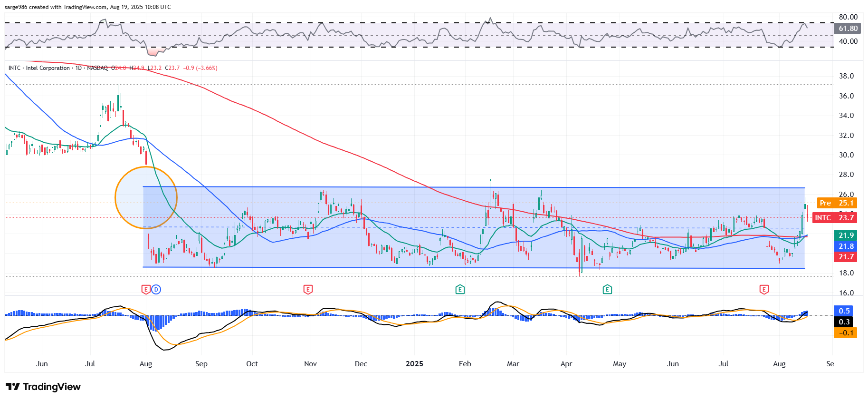Click the blue 0.5 MACD histogram label
The height and width of the screenshot is (401, 868).
[844, 311]
